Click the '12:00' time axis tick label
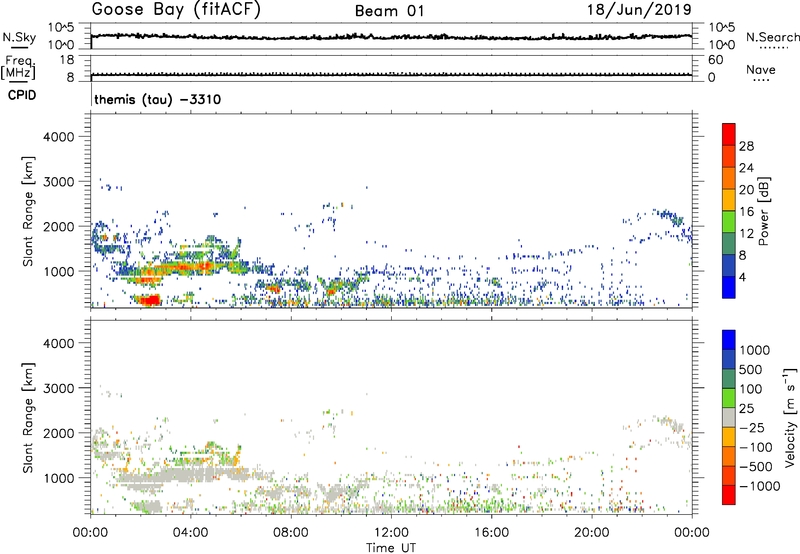800x554 pixels. click(391, 533)
